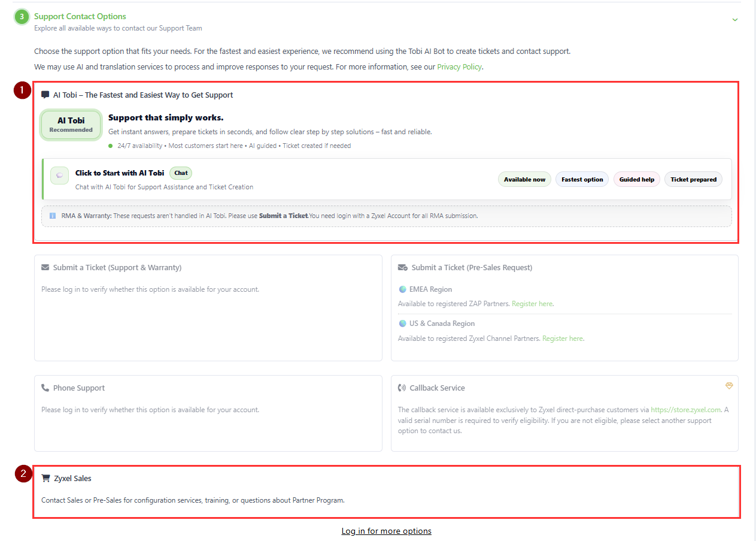Click the shopping cart icon for Zyxel Sales

tap(45, 478)
